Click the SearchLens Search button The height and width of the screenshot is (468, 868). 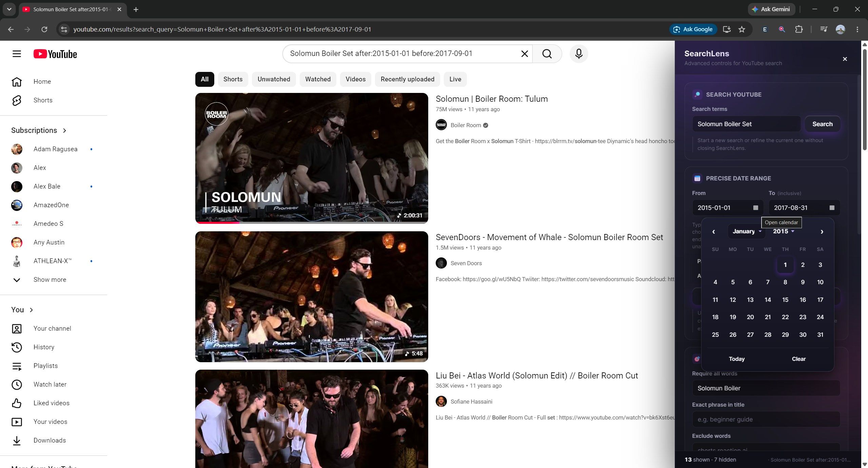pyautogui.click(x=822, y=124)
